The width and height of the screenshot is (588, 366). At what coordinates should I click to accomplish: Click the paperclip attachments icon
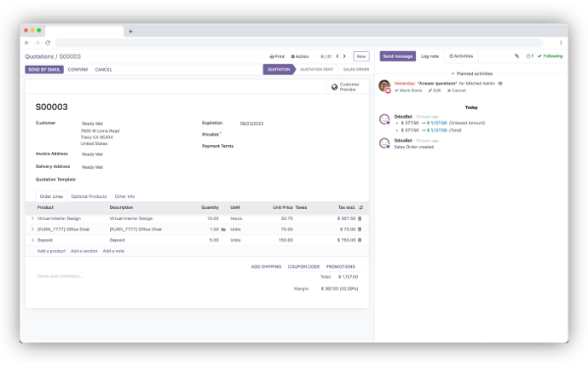pos(516,56)
